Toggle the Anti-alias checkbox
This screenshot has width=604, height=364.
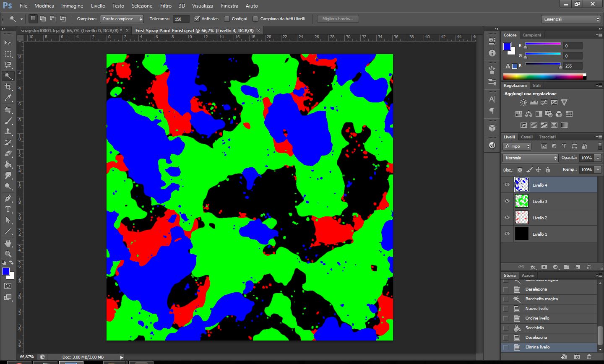coord(197,18)
